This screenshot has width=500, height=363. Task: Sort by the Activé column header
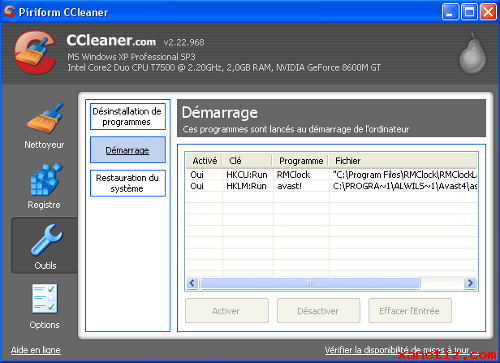click(x=204, y=161)
